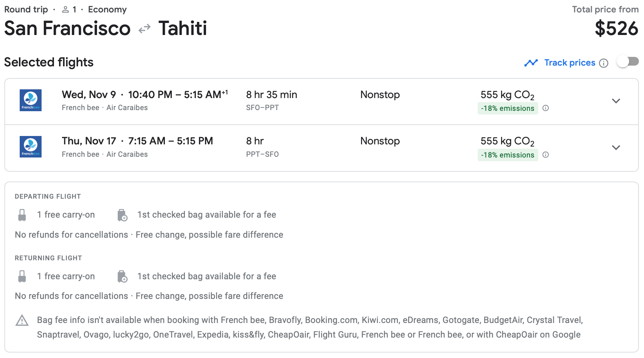Click the bag fee warning triangle icon
The height and width of the screenshot is (358, 644).
coord(22,320)
